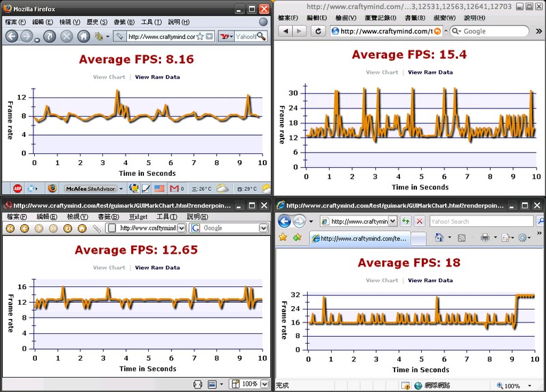Open the Firefox 歷史 (S) menu
The width and height of the screenshot is (546, 392).
coord(97,22)
